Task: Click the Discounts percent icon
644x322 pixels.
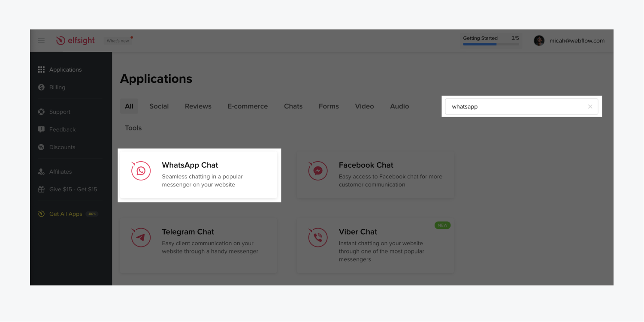Action: (x=41, y=147)
